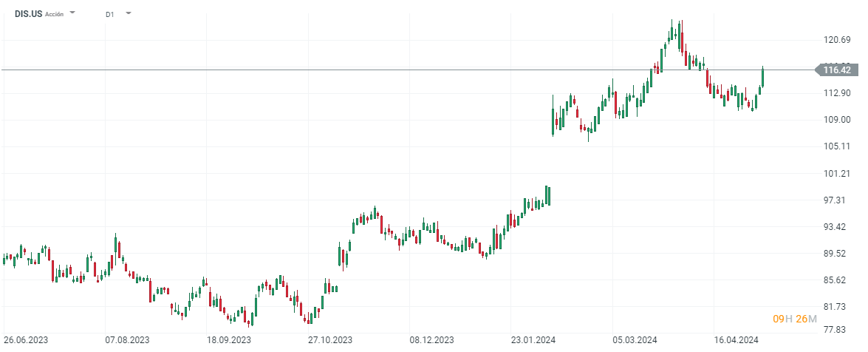Select the 23.01.2024 date on time axis
This screenshot has width=868, height=352.
[533, 340]
